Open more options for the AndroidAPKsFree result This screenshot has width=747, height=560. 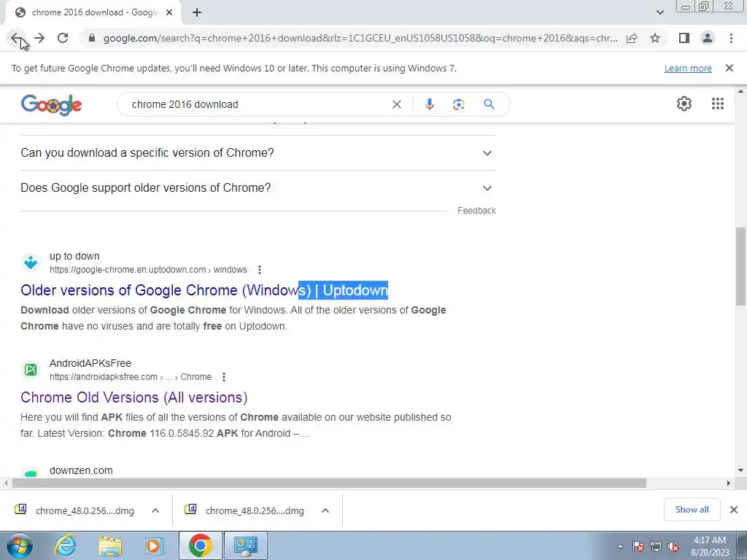224,377
